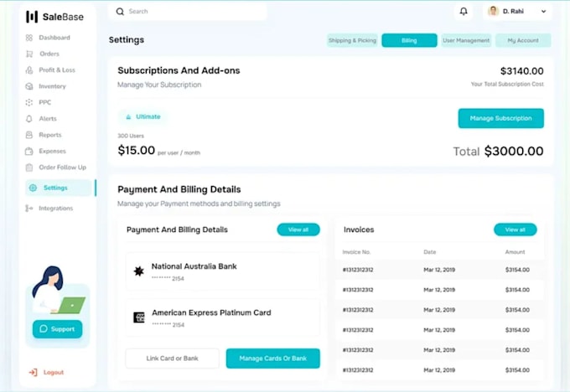Open the notifications bell icon
This screenshot has height=392, width=570.
464,11
